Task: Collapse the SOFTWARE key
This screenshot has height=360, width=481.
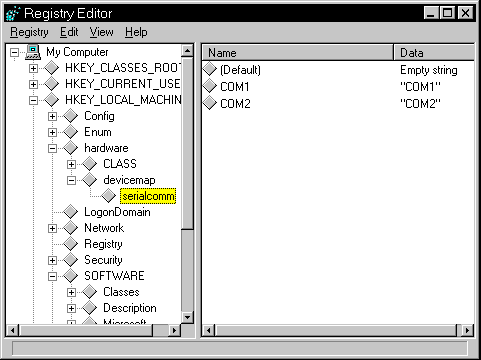Action: (52, 276)
